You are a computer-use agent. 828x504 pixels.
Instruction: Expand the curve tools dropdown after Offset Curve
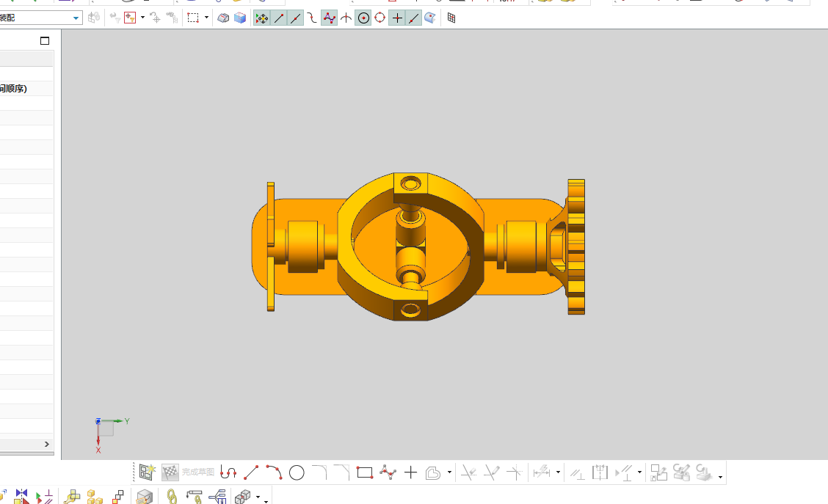point(449,472)
